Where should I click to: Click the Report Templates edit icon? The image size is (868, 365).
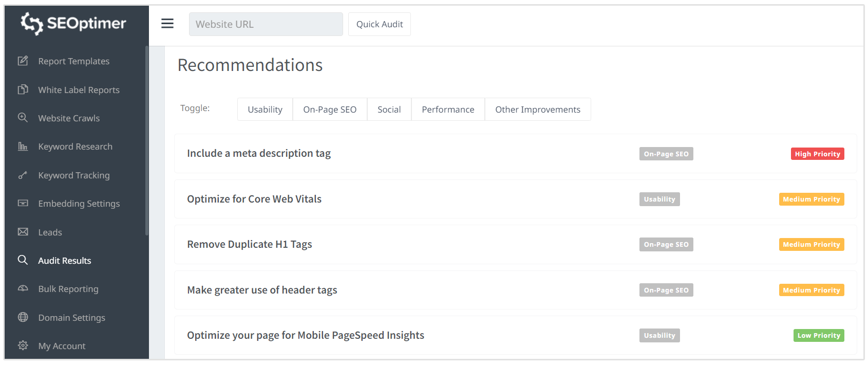tap(23, 61)
